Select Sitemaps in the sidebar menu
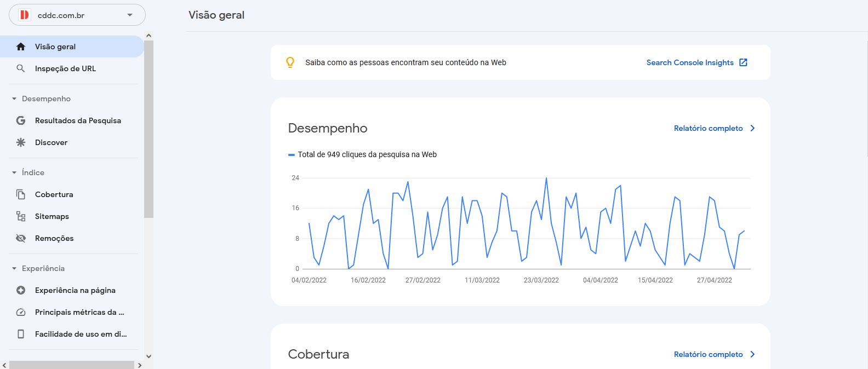 [x=52, y=216]
